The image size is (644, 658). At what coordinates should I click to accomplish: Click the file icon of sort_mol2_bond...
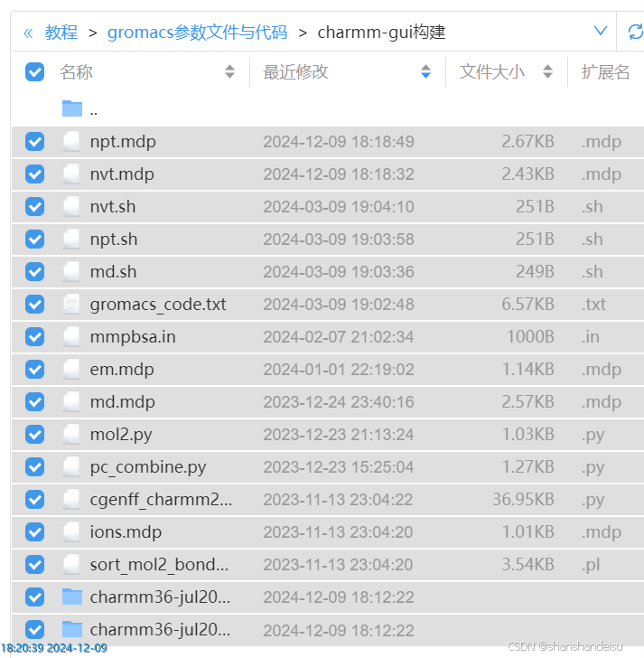click(71, 564)
